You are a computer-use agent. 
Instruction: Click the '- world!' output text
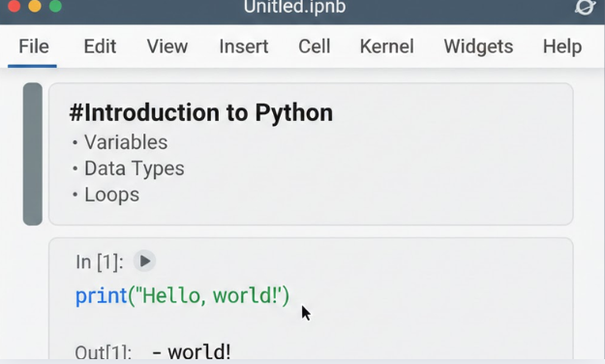point(192,352)
